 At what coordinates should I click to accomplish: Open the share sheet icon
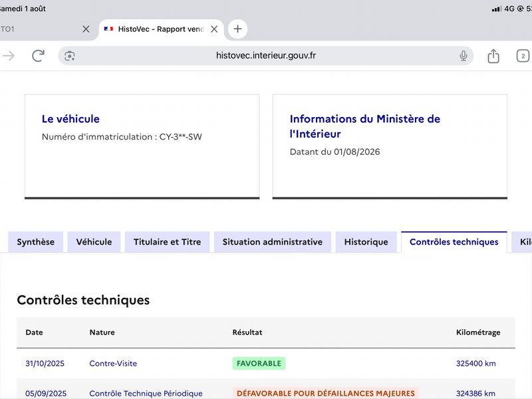493,56
